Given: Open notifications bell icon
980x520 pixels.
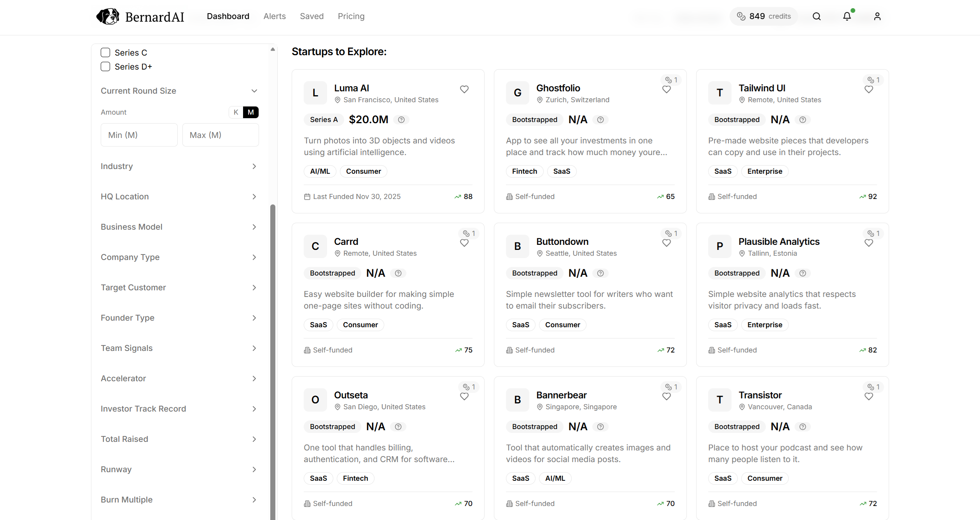Looking at the screenshot, I should pyautogui.click(x=847, y=16).
